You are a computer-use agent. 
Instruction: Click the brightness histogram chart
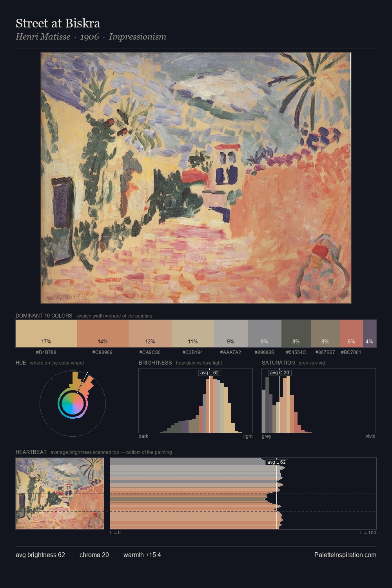pos(196,401)
